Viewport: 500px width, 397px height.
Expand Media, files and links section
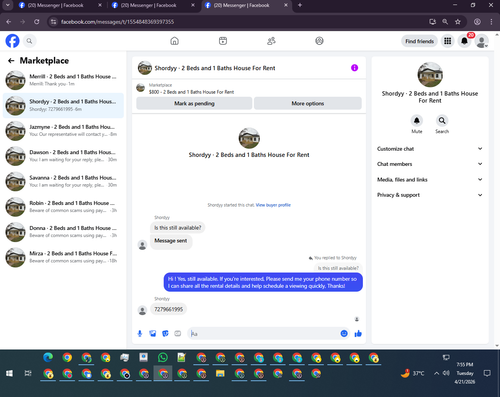(430, 180)
